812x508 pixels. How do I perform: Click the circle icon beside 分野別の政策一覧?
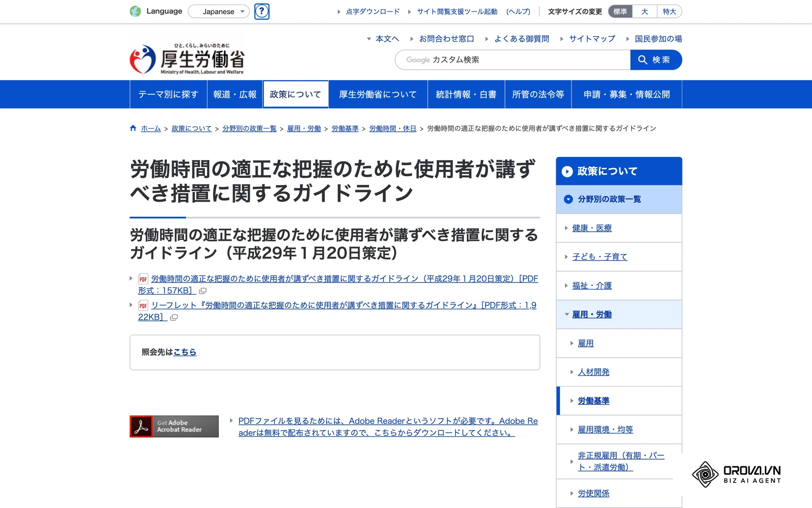click(568, 199)
